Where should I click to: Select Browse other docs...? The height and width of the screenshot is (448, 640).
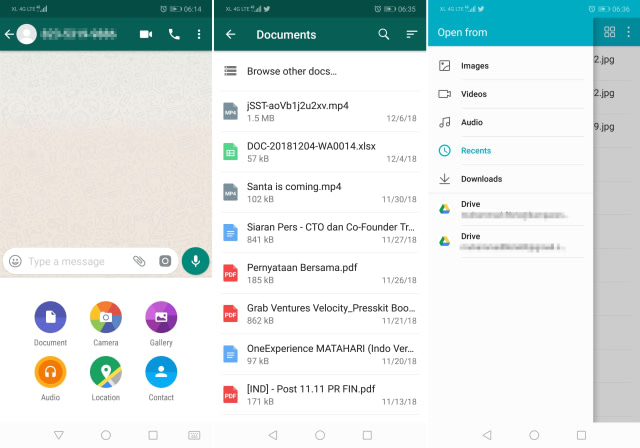[320, 71]
